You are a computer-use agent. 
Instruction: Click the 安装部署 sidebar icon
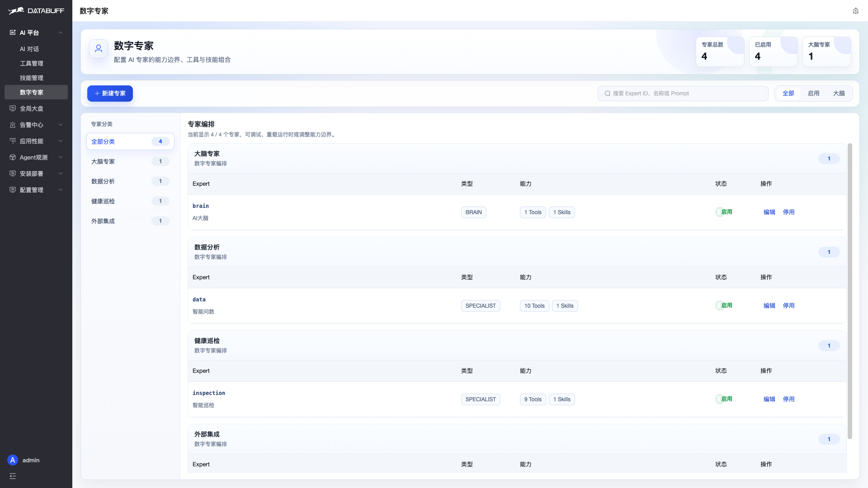(x=13, y=174)
